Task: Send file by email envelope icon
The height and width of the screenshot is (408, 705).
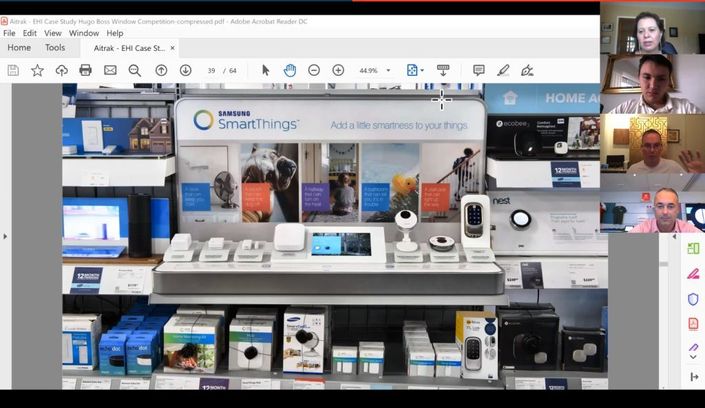Action: (x=110, y=70)
